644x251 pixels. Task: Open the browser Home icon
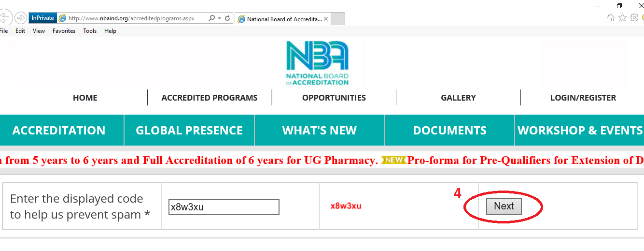[x=611, y=18]
